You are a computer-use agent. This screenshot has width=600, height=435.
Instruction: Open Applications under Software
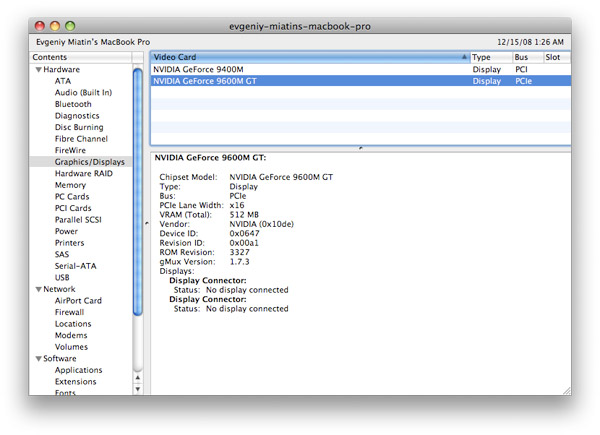pyautogui.click(x=78, y=370)
